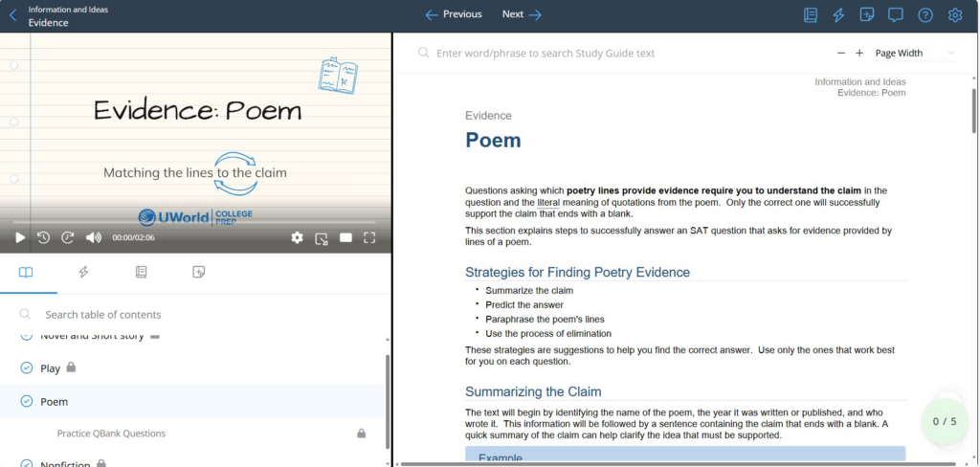
Task: Open the Page Width dropdown
Action: [x=915, y=54]
